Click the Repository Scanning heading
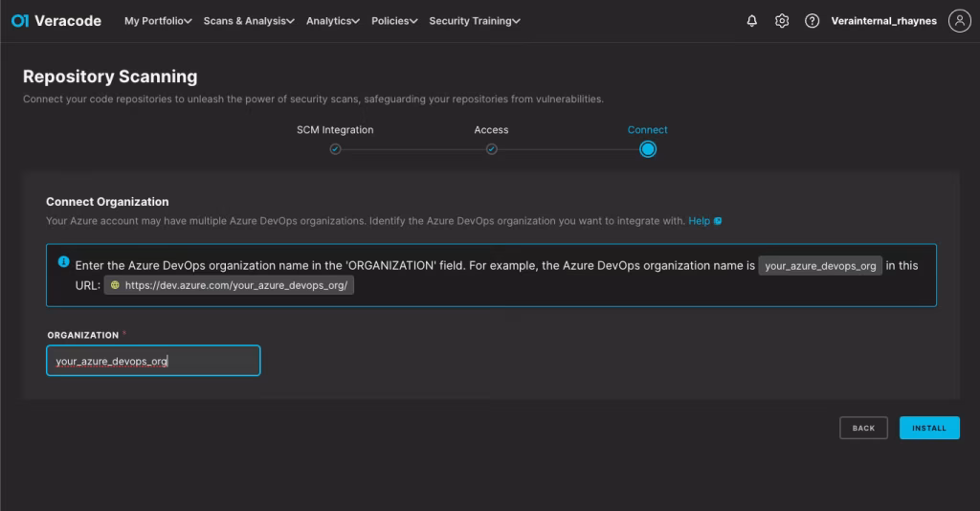The image size is (980, 511). pos(110,77)
